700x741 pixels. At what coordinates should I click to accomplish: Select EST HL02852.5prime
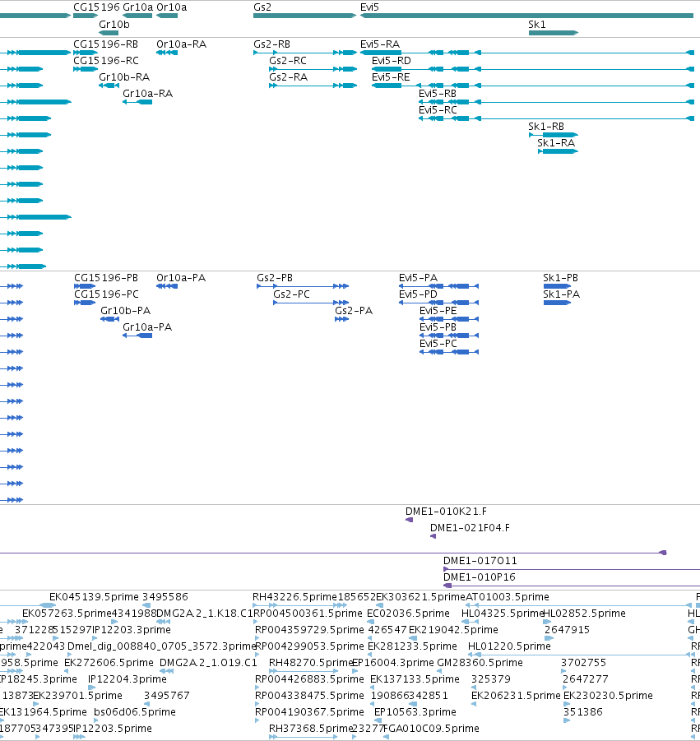[584, 614]
